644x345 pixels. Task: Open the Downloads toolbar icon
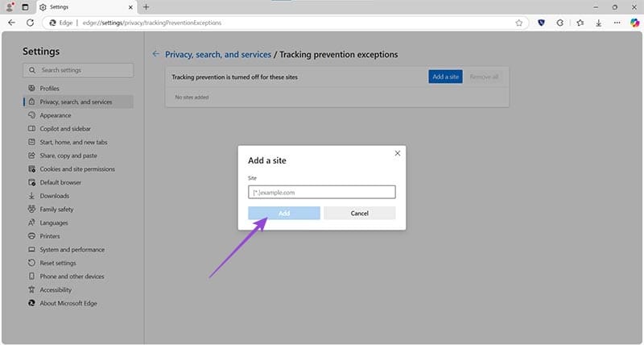click(598, 23)
